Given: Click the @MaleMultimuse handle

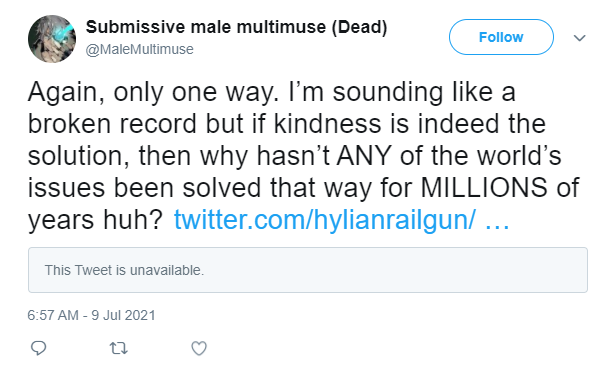Looking at the screenshot, I should (139, 49).
